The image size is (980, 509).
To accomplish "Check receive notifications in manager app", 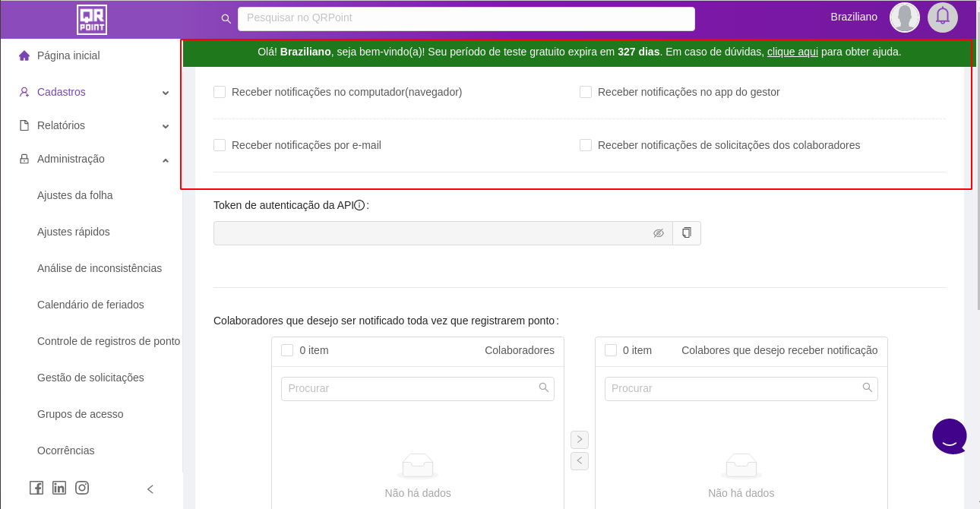I will pos(586,92).
